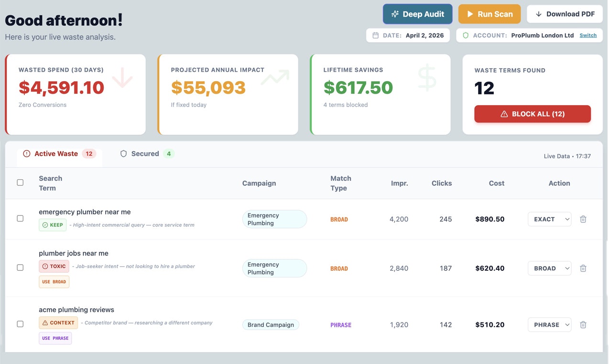Open the date field April 2, 2026
609x364 pixels.
[x=408, y=35]
